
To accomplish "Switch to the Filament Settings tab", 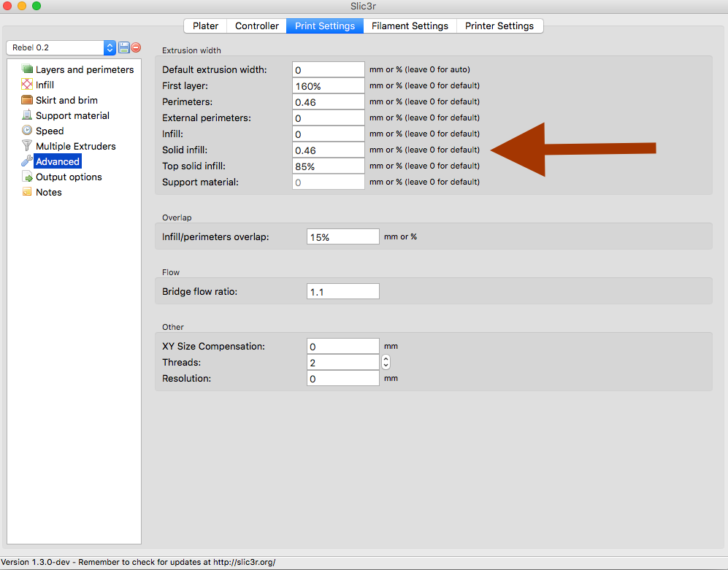I will pyautogui.click(x=410, y=26).
